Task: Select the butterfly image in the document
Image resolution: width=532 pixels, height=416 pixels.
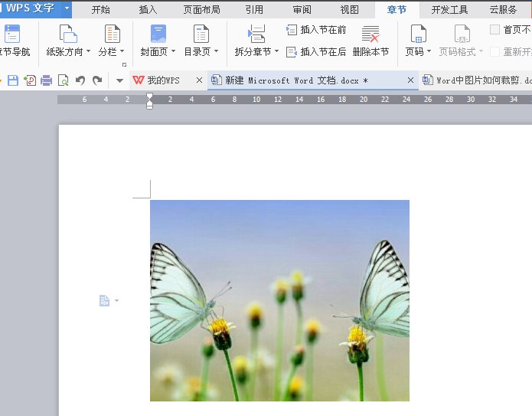Action: [279, 300]
